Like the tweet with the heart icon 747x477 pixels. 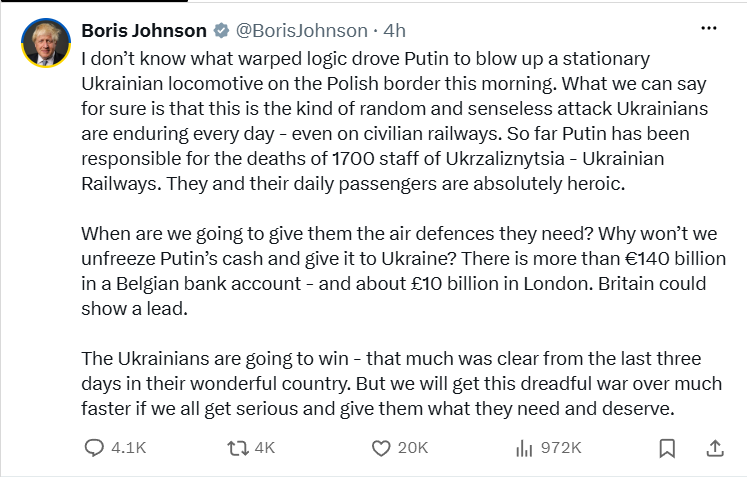coord(381,448)
